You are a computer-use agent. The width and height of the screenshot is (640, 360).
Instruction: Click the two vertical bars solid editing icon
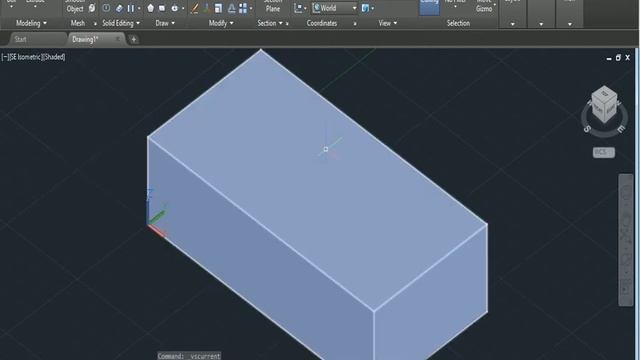click(131, 8)
